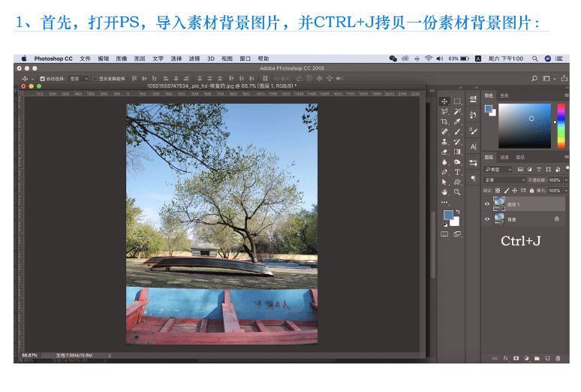The width and height of the screenshot is (581, 392).
Task: Select the Gradient tool
Action: click(457, 152)
